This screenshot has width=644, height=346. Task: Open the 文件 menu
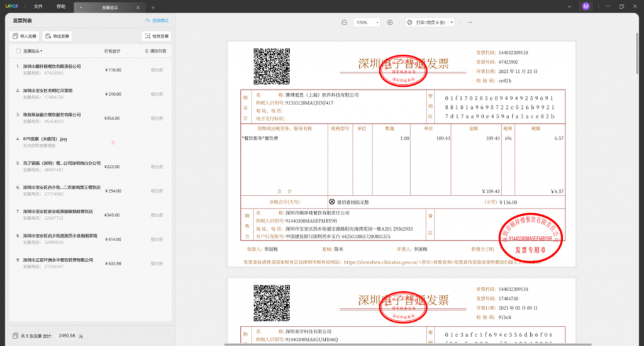[38, 6]
